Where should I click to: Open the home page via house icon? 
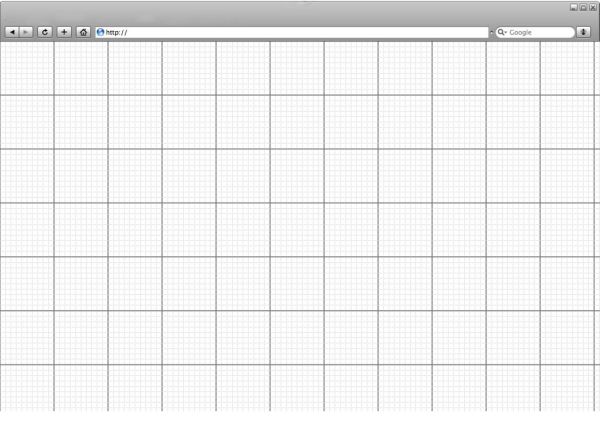83,32
